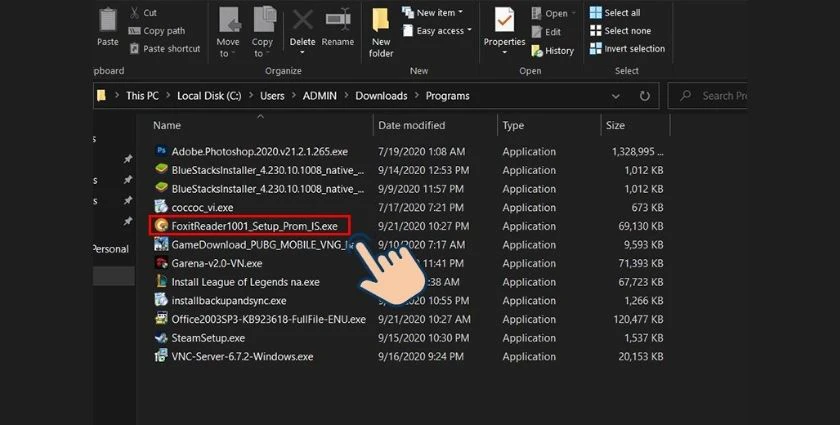Click Programs in the address bar
This screenshot has width=840, height=425.
[x=447, y=96]
